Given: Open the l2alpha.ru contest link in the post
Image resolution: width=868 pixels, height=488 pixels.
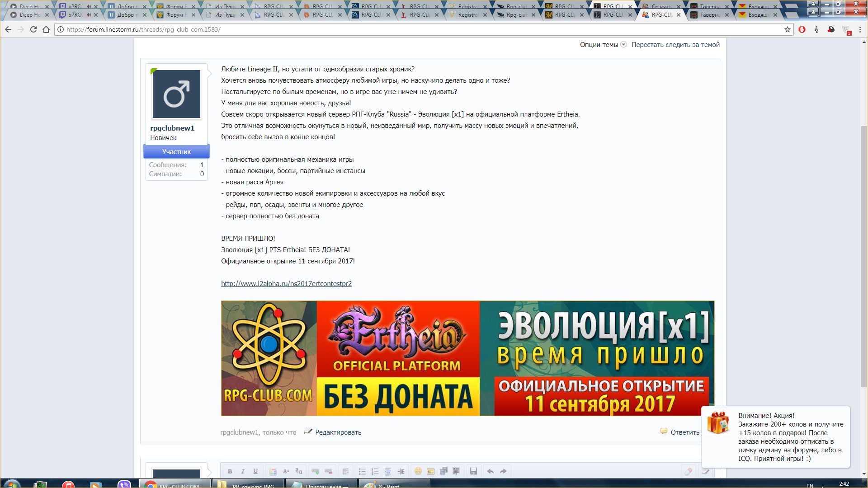Looking at the screenshot, I should (x=286, y=284).
